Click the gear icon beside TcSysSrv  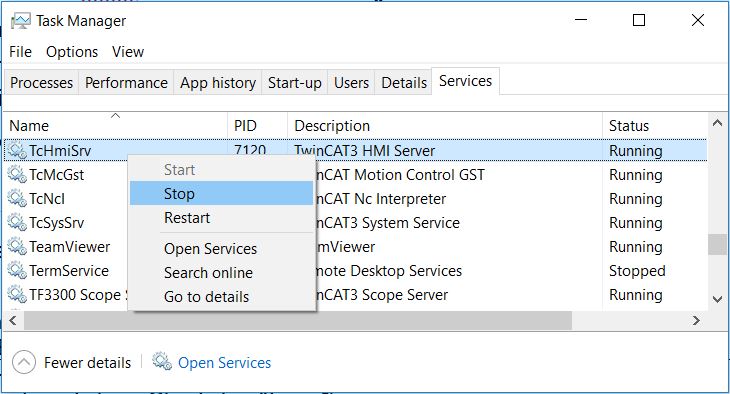pyautogui.click(x=17, y=222)
